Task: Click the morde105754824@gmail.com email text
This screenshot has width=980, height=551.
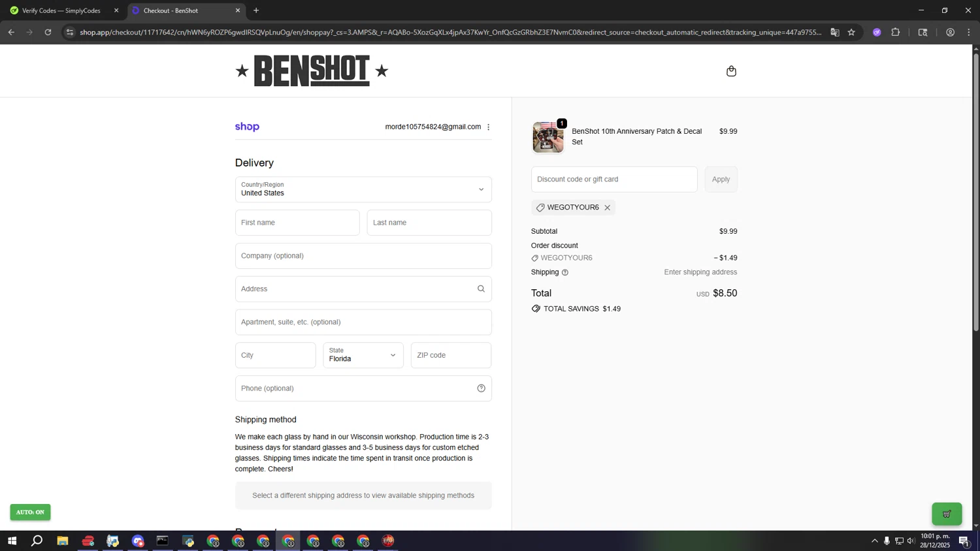Action: pos(433,127)
